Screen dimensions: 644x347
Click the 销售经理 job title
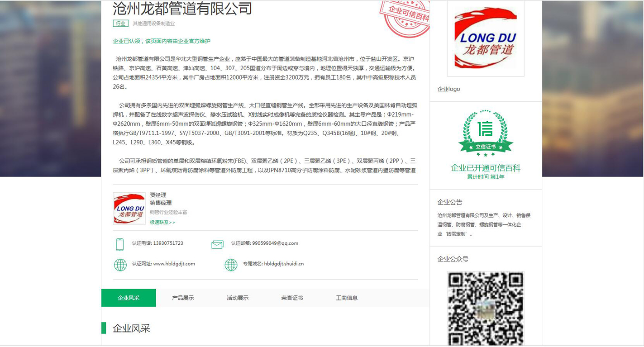coord(161,203)
